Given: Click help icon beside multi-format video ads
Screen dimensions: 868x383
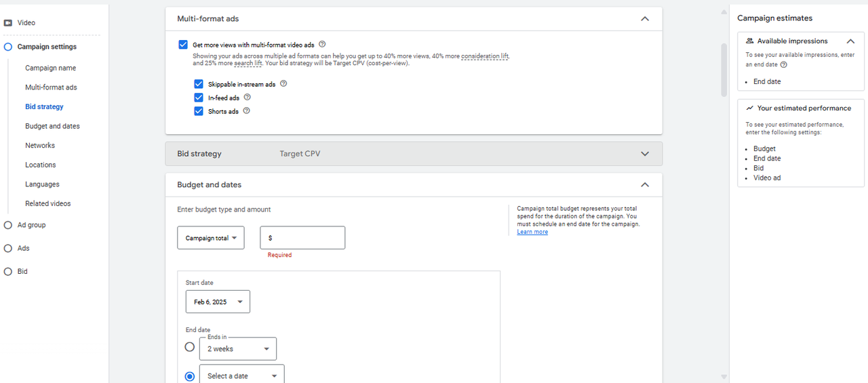Looking at the screenshot, I should [322, 45].
